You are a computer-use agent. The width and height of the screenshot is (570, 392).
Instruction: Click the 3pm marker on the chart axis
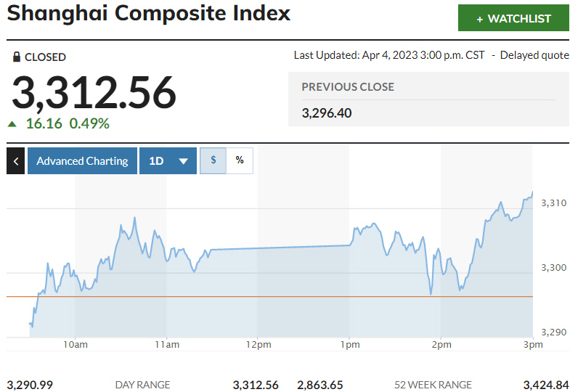533,345
